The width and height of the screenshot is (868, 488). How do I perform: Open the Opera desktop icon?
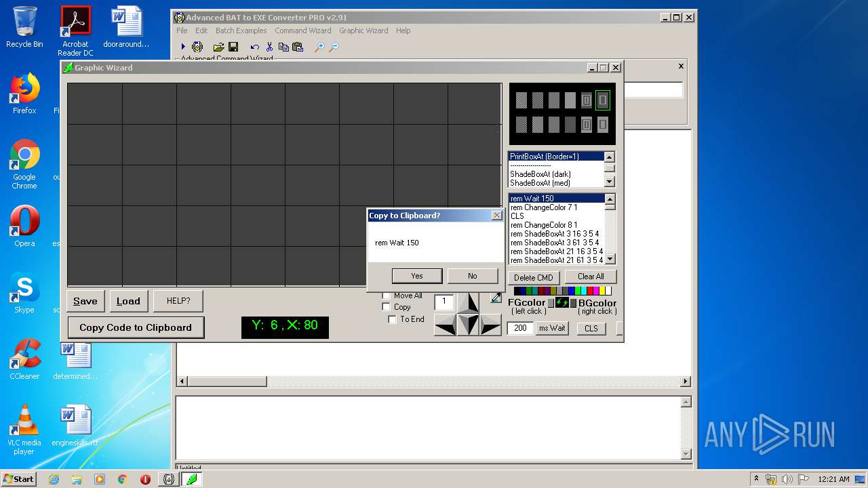24,226
